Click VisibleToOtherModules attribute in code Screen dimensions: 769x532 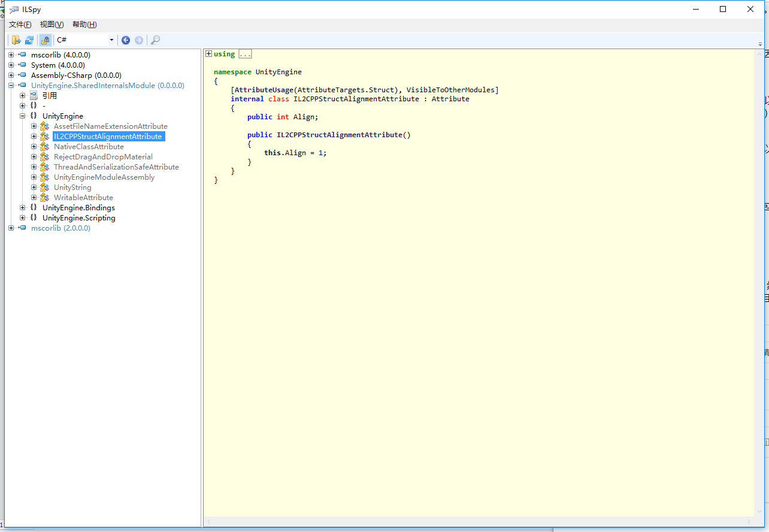pyautogui.click(x=450, y=90)
